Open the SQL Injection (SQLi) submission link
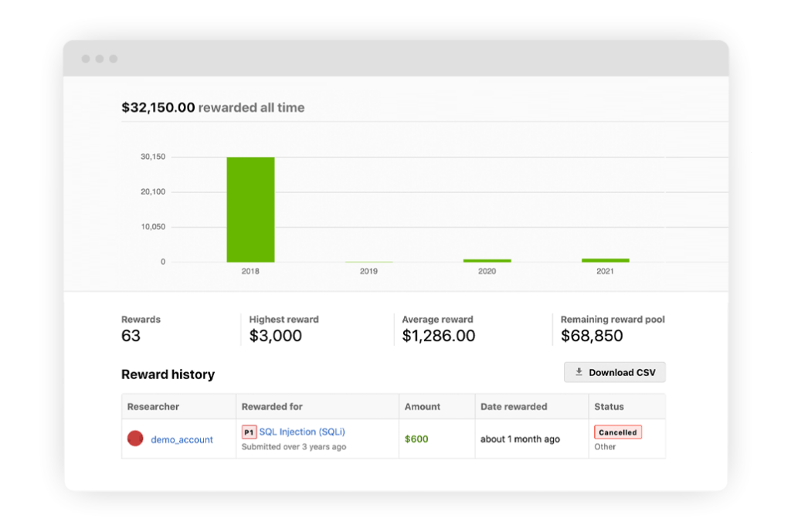Viewport: 791px width, 532px height. click(x=302, y=432)
